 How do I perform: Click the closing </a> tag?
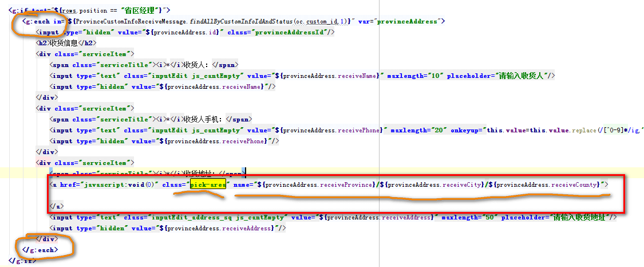click(x=57, y=206)
